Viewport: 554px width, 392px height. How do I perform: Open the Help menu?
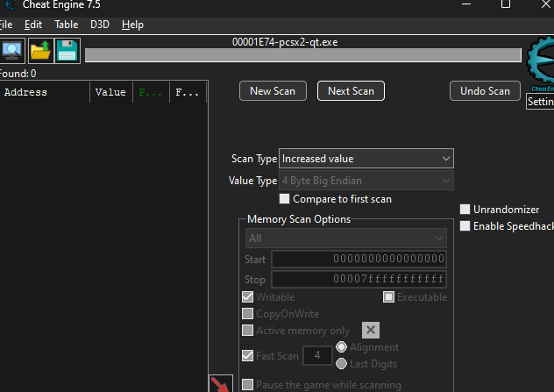pyautogui.click(x=132, y=25)
